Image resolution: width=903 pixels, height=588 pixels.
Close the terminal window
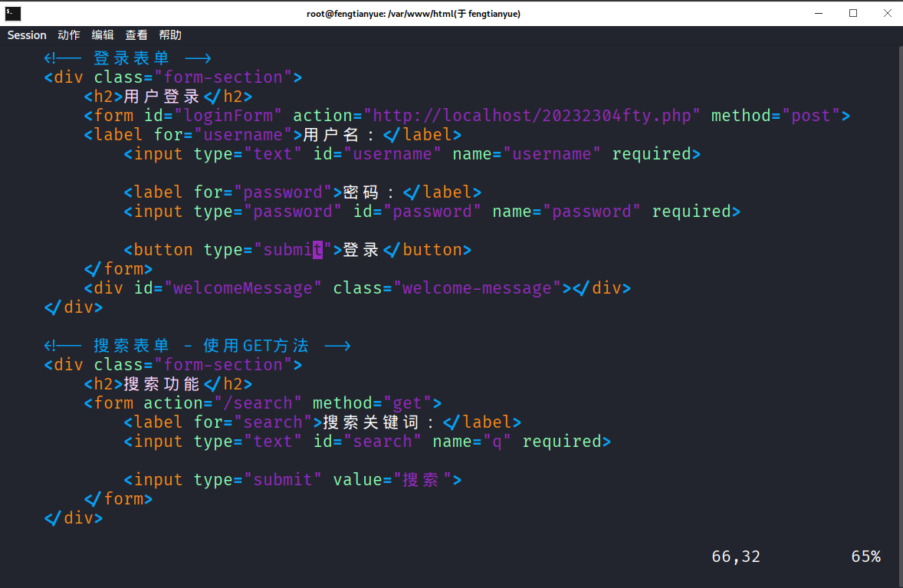coord(887,13)
